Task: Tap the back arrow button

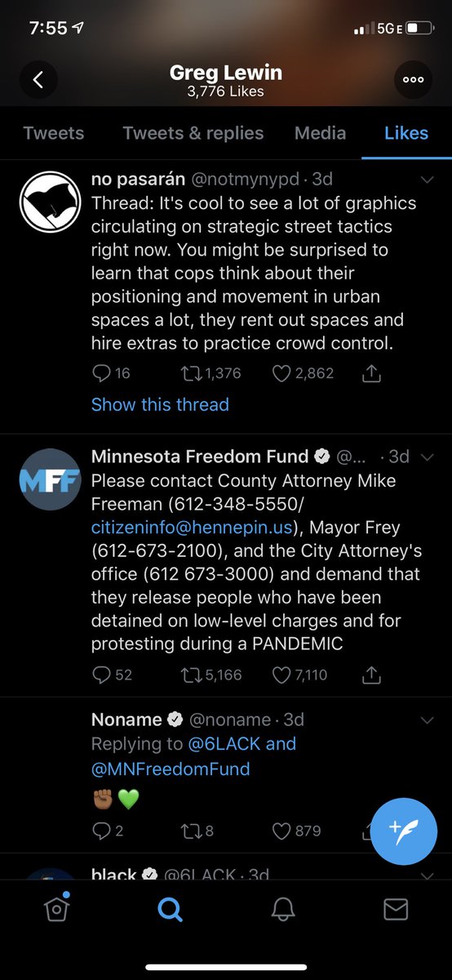Action: 38,80
